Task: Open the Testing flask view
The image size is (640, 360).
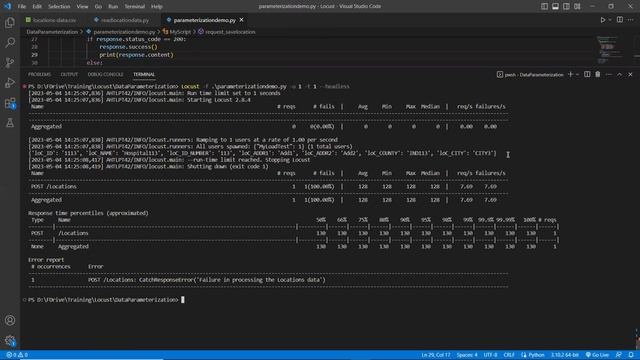Action: click(x=10, y=122)
